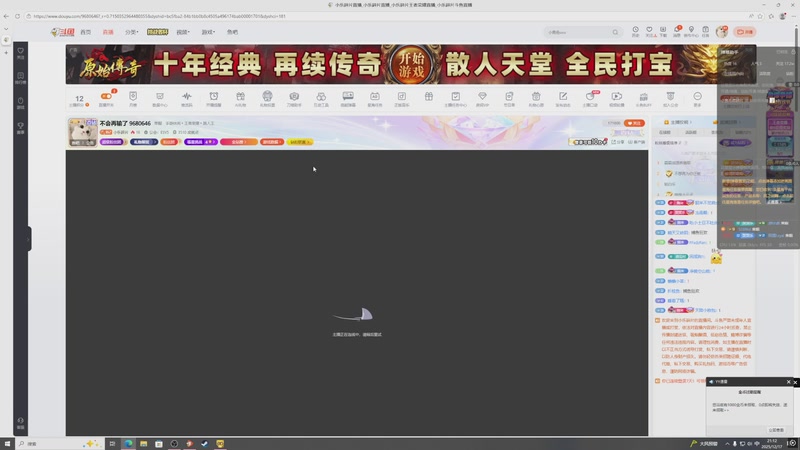Open the 礼物标签 gift tag circular icon

click(x=267, y=98)
